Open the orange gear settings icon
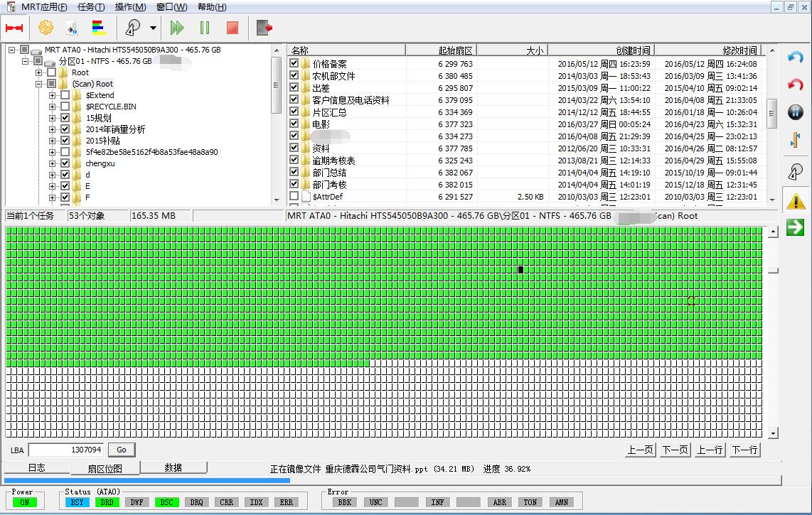 46,28
